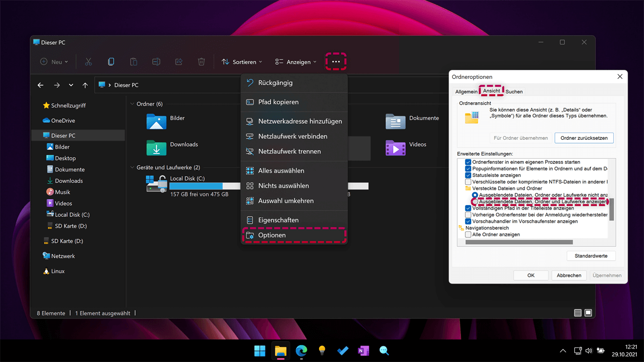Click the horizontal scrollbar in advanced settings
The image size is (644, 362).
pyautogui.click(x=519, y=242)
